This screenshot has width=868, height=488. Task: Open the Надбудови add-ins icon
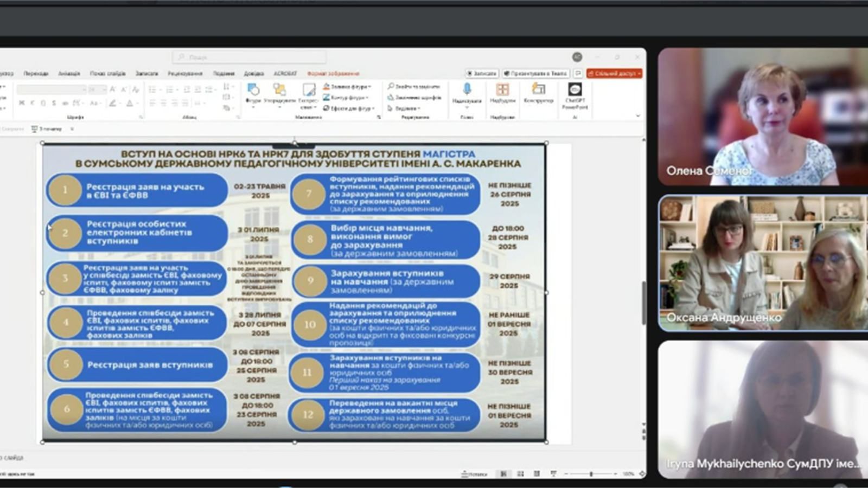(503, 89)
